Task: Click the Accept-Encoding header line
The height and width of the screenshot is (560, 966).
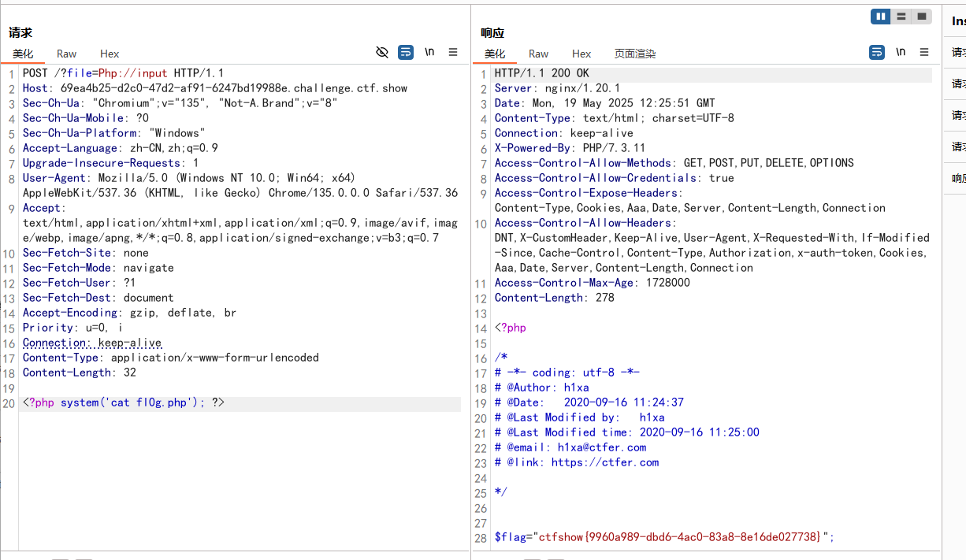Action: (x=130, y=313)
